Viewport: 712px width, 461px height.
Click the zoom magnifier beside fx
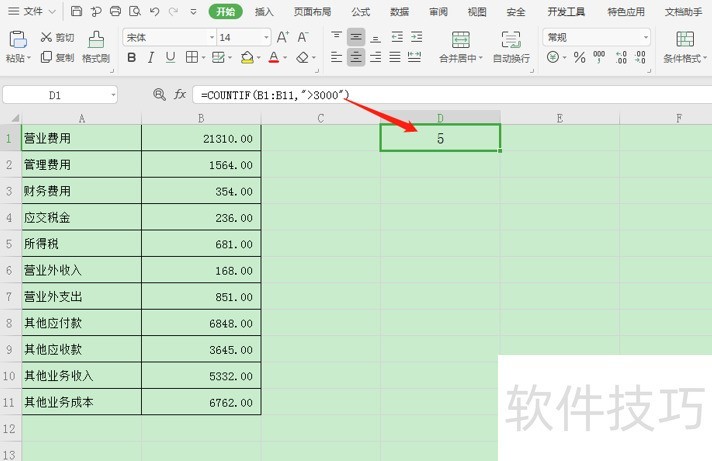click(x=159, y=94)
